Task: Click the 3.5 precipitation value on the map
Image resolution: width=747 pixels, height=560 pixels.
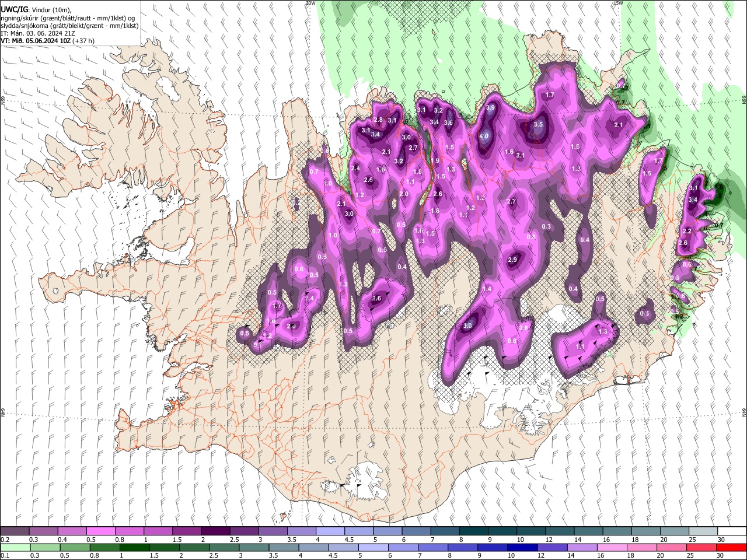Action: click(538, 124)
